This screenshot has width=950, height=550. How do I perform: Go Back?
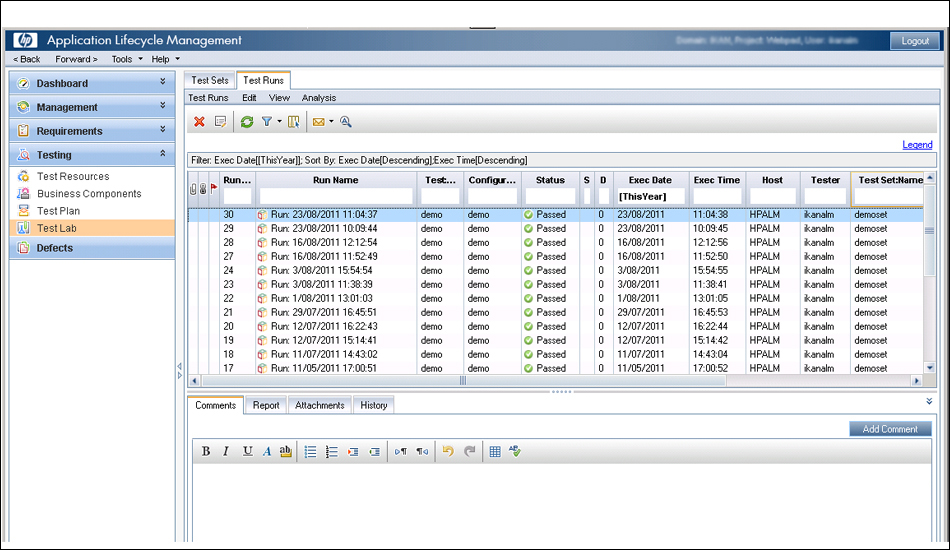[x=27, y=59]
